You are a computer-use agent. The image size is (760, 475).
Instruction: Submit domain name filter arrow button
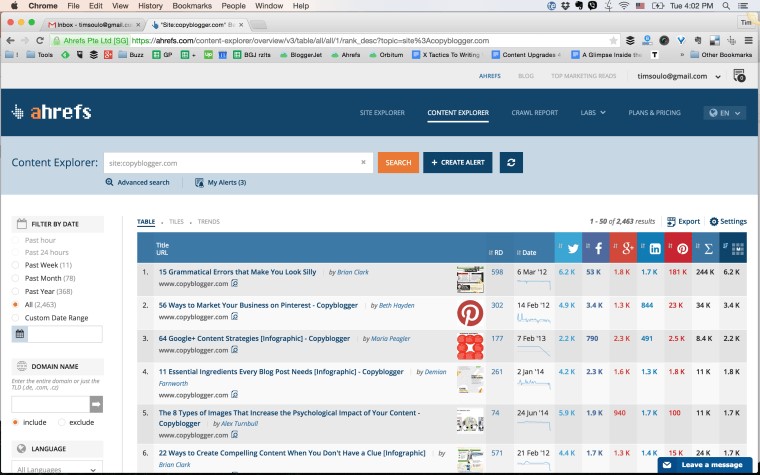(96, 404)
